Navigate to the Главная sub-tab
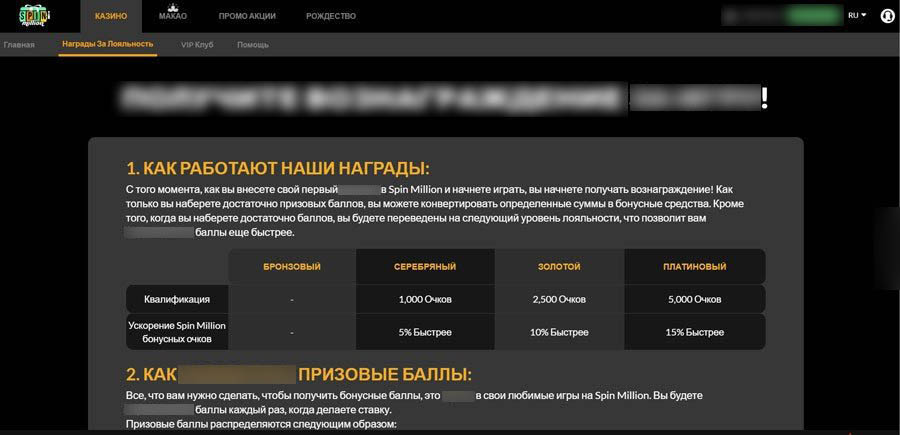900x435 pixels. (19, 45)
